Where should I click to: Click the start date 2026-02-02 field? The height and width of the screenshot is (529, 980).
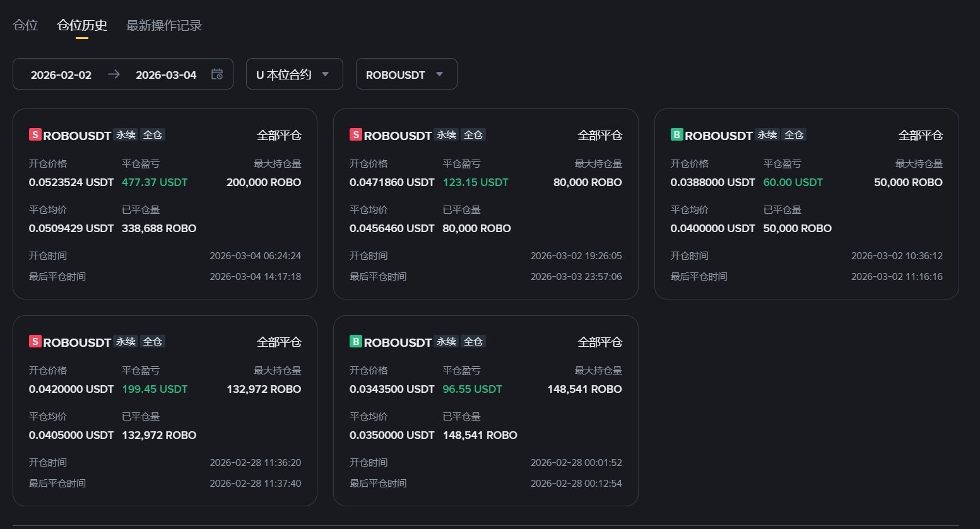pos(61,74)
